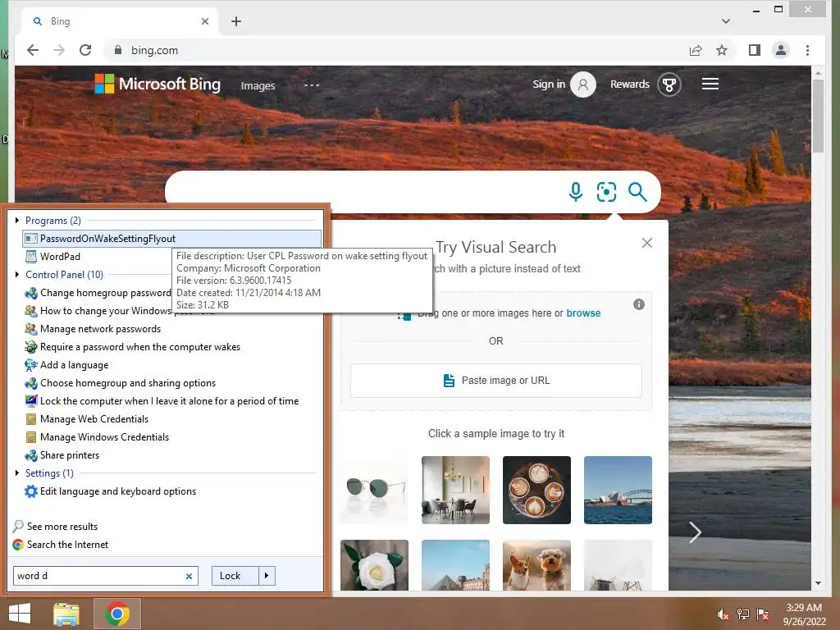Open Bing hamburger menu
This screenshot has height=630, width=840.
tap(710, 84)
